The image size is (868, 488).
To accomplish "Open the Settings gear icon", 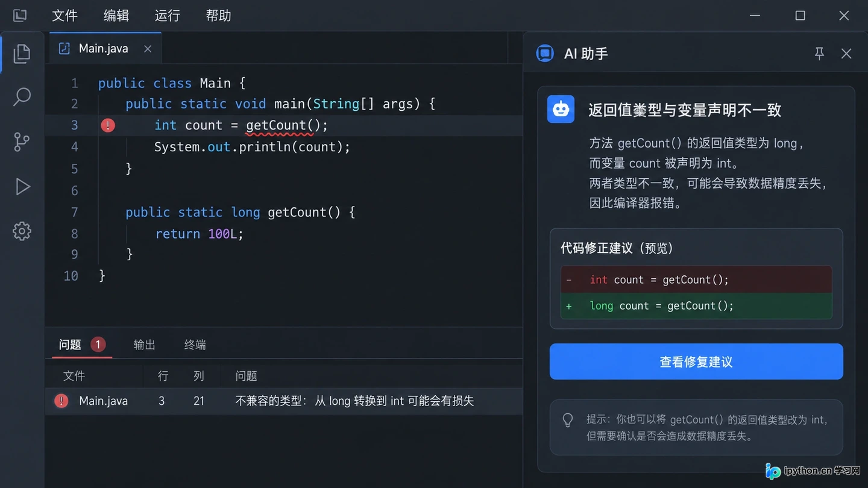I will pos(22,231).
